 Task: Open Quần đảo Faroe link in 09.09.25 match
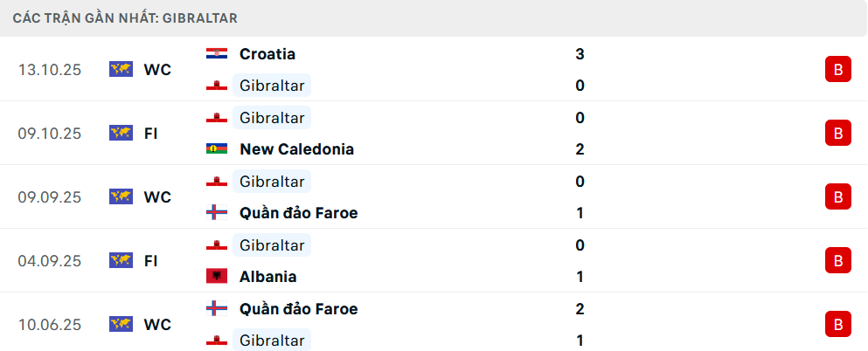(298, 213)
